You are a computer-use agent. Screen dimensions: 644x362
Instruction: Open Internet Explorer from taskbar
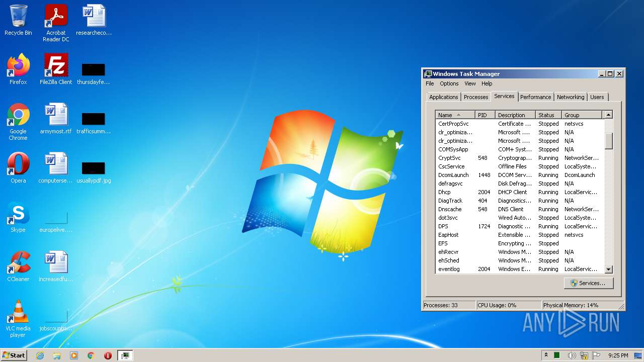pyautogui.click(x=40, y=355)
